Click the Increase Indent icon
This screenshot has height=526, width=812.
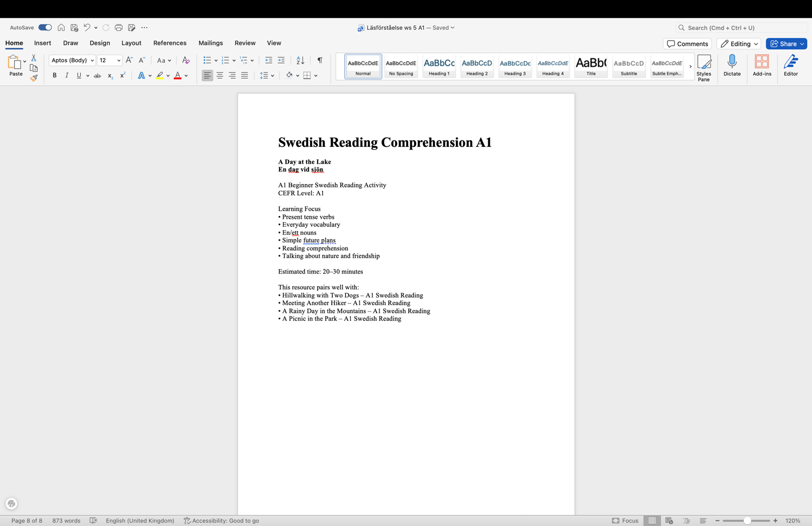tap(281, 60)
